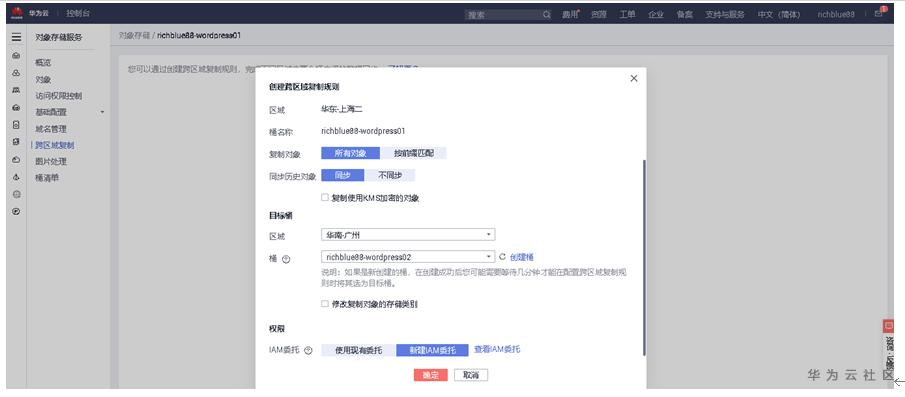Click the left rail icon beside 图片处理
905x397 pixels.
coord(16,160)
